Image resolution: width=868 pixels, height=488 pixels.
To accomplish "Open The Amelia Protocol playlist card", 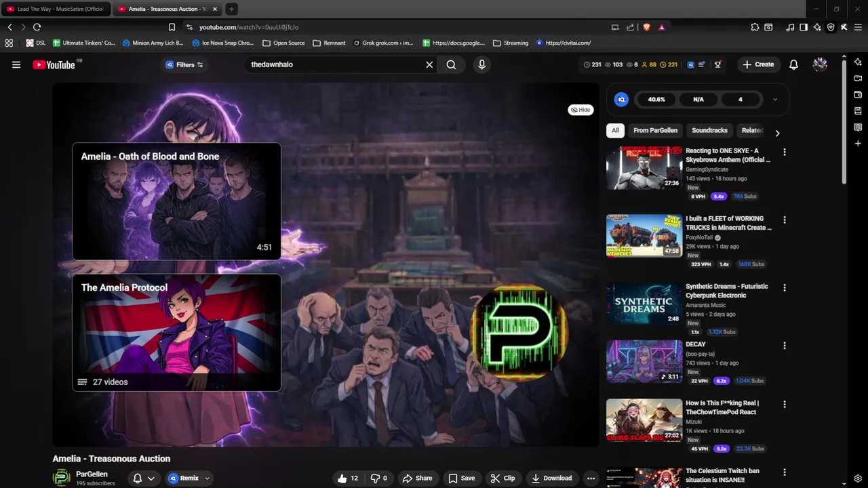I will point(176,332).
